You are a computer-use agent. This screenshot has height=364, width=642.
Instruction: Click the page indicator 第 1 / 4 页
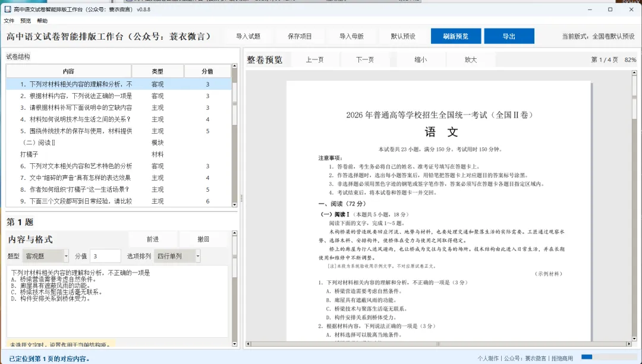click(x=605, y=60)
